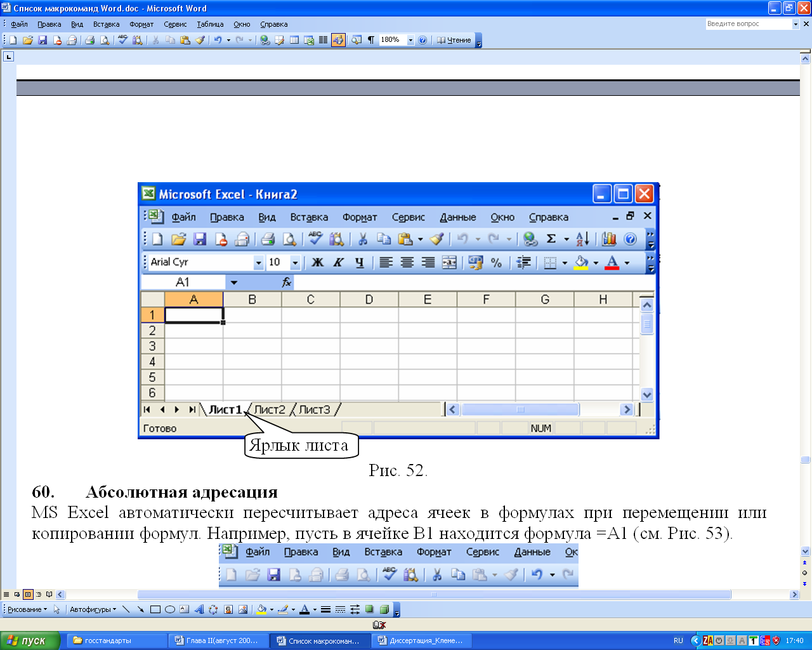
Task: Insert Picture from file in Drawing toolbar
Action: (x=242, y=609)
